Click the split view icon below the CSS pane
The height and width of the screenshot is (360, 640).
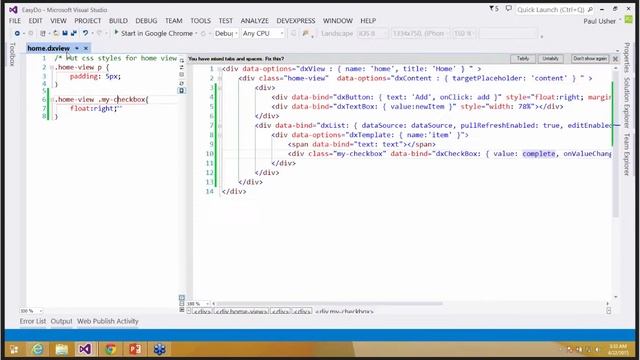coord(182,298)
